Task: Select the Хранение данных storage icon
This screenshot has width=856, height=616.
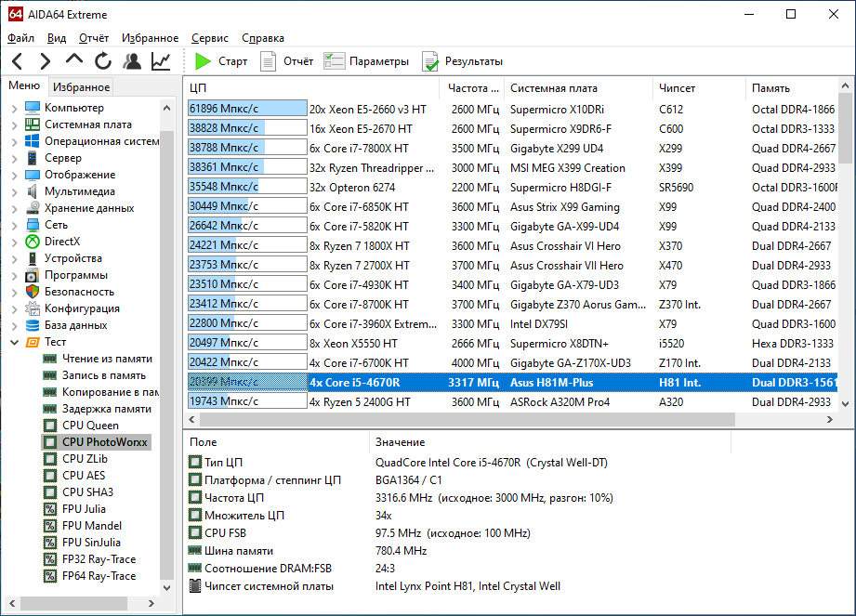Action: [x=33, y=208]
